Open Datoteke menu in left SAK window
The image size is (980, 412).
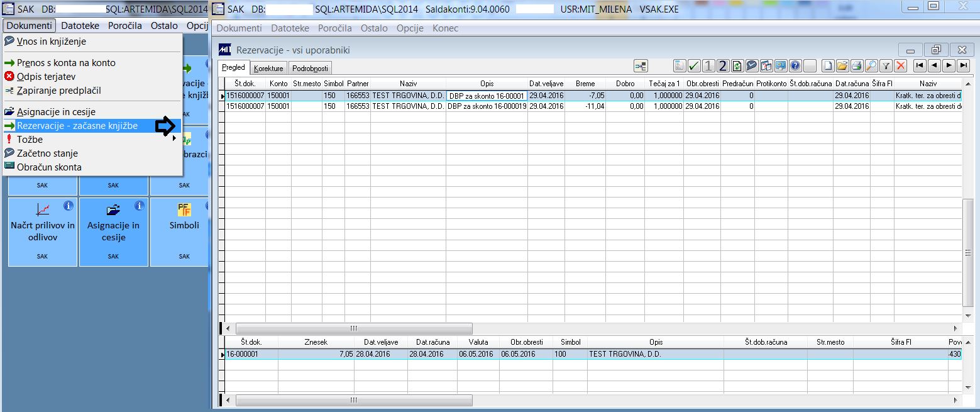click(x=80, y=26)
